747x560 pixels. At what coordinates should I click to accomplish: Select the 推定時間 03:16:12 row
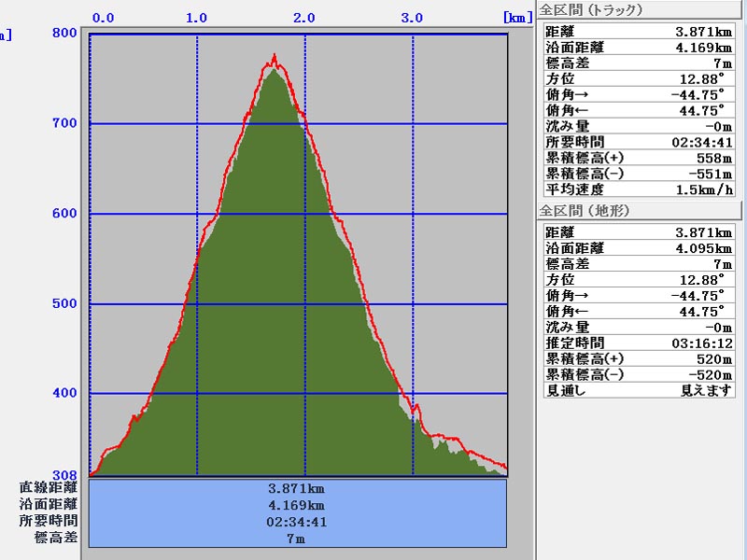tap(638, 343)
